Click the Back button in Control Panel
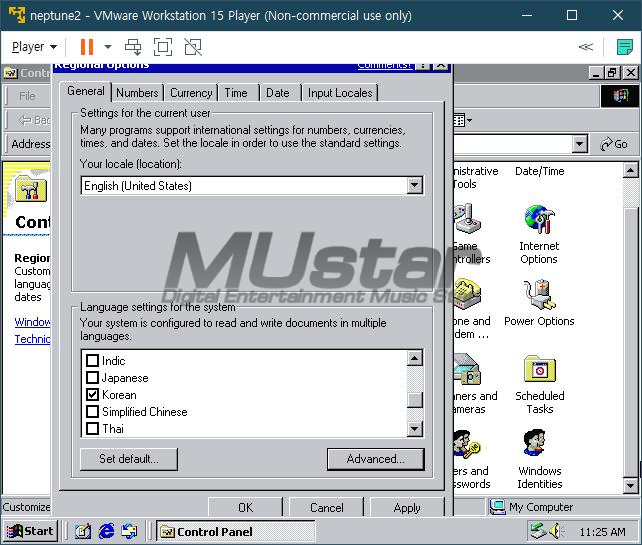This screenshot has height=545, width=642. 34,120
